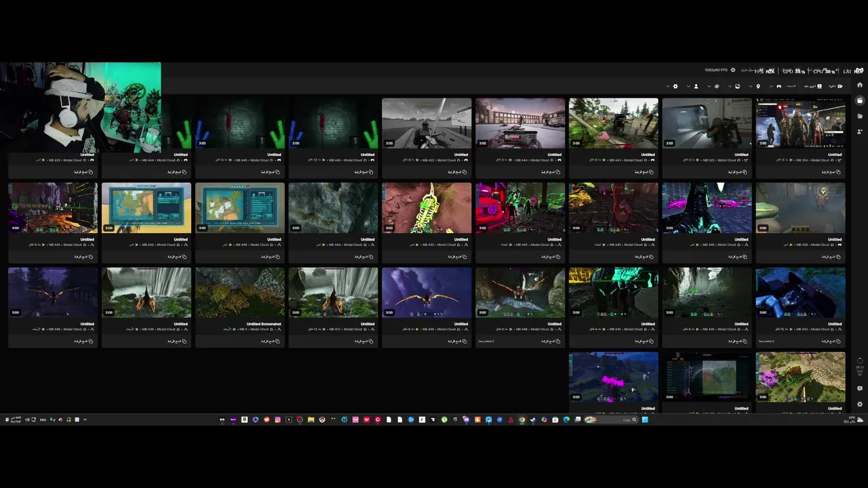The height and width of the screenshot is (488, 868).
Task: Open the clip editor tab
Action: 813,86
